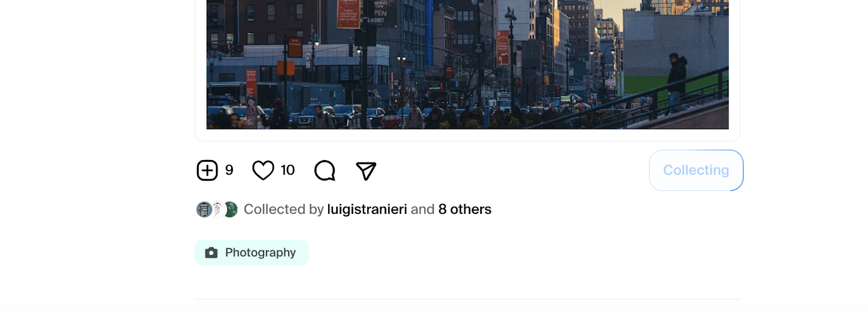Click the red banner sign in the photo
The width and height of the screenshot is (868, 312).
(348, 14)
